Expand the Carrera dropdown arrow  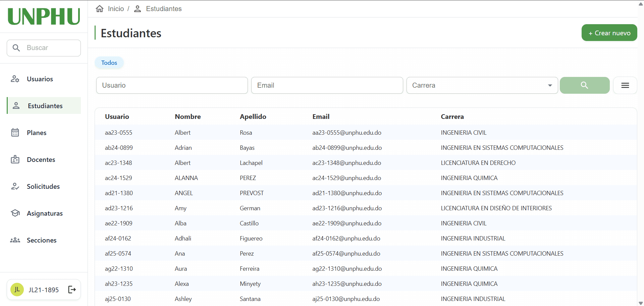tap(550, 85)
